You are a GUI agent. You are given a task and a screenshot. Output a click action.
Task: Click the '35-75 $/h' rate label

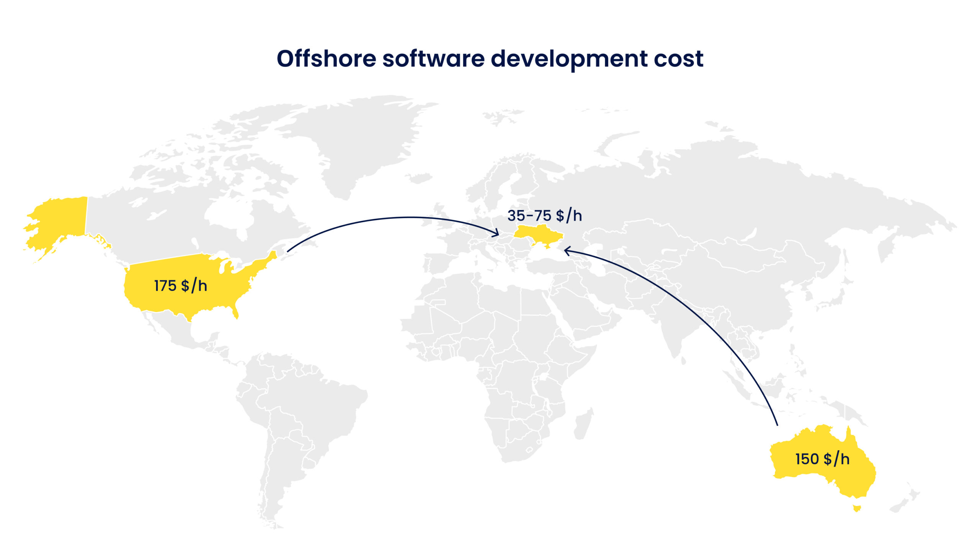point(545,216)
